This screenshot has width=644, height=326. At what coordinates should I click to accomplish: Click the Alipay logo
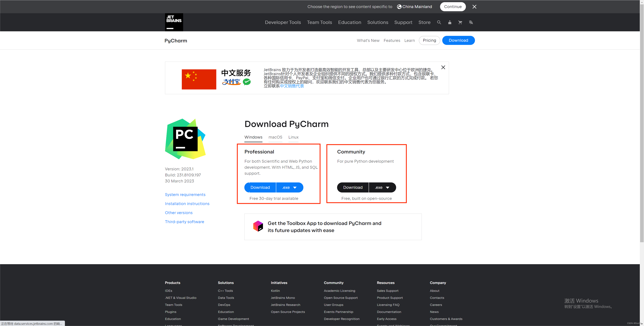[231, 82]
